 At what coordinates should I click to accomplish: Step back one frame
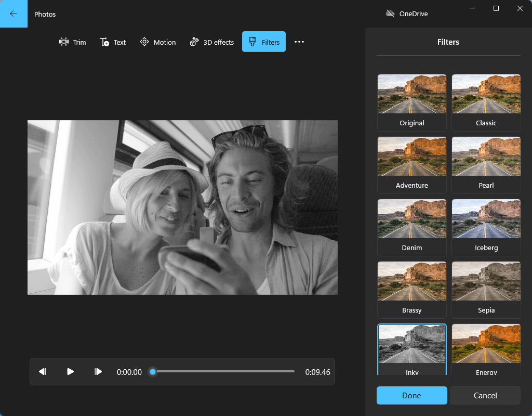click(x=43, y=371)
